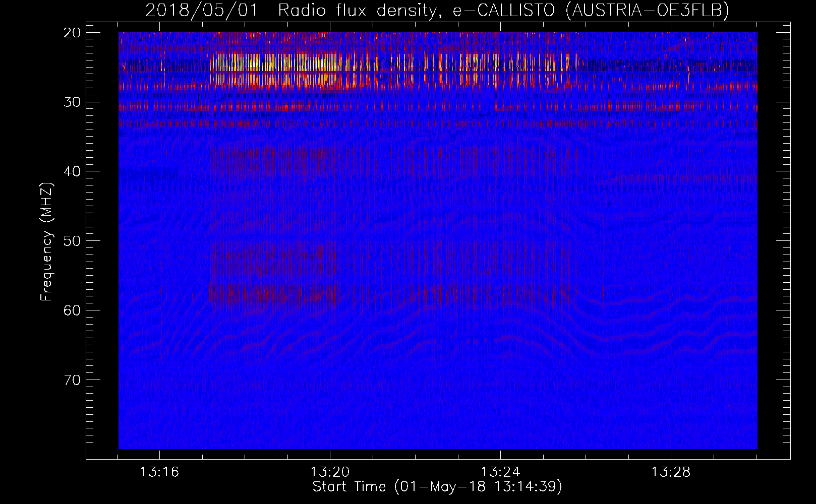Click the red emission band near 58 MHz
816x504 pixels.
pos(273,295)
